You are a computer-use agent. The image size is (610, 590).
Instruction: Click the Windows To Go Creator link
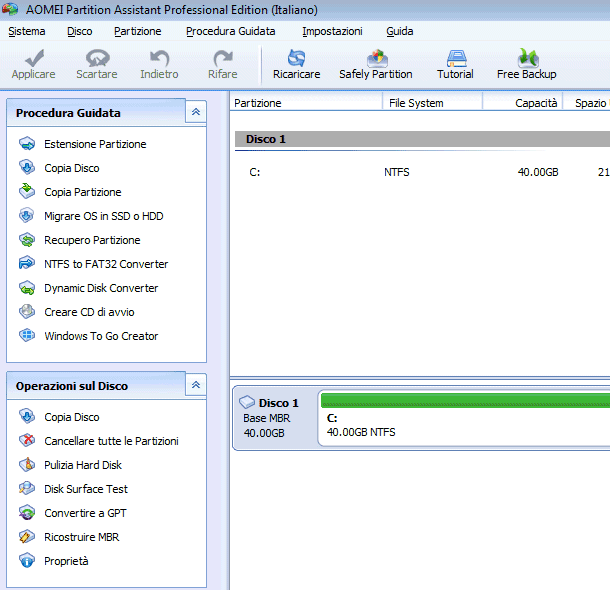(101, 336)
